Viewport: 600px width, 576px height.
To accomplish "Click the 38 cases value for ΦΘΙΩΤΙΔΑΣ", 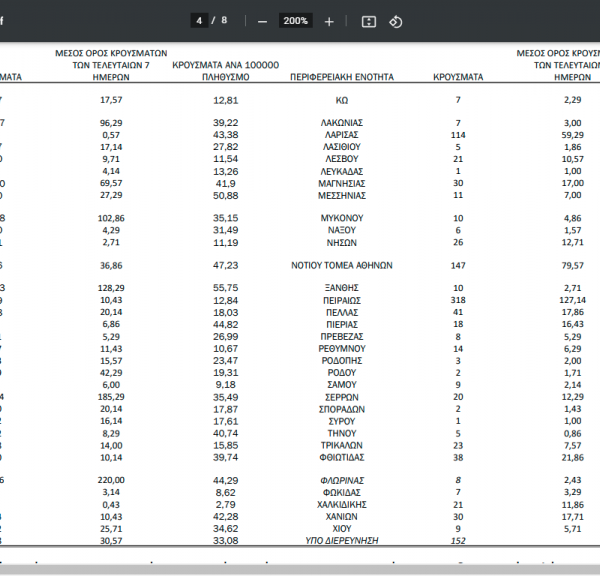I will [458, 457].
